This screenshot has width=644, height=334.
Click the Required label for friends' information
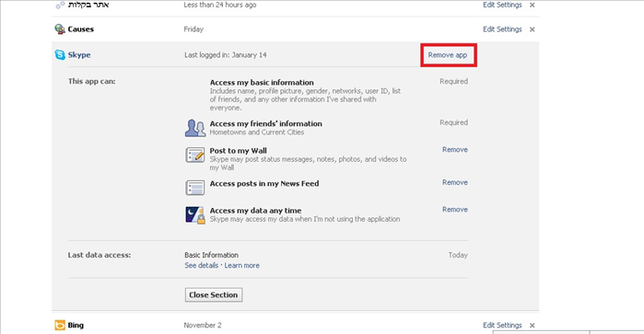[x=454, y=122]
